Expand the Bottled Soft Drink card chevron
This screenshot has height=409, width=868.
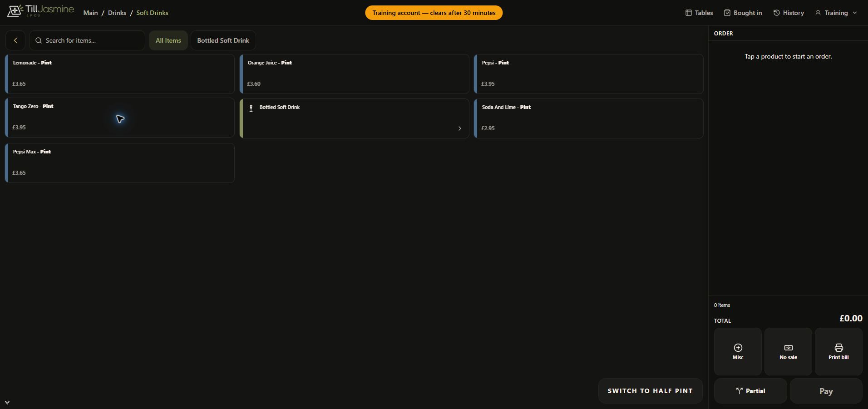tap(459, 128)
